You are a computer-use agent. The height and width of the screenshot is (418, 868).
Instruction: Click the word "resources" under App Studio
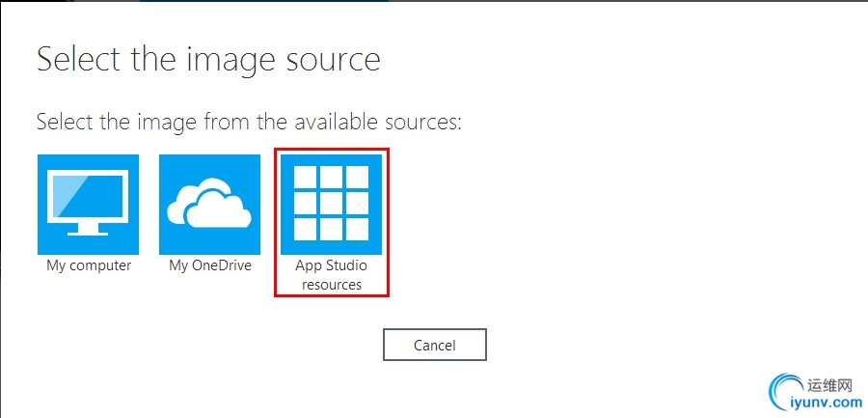click(332, 285)
